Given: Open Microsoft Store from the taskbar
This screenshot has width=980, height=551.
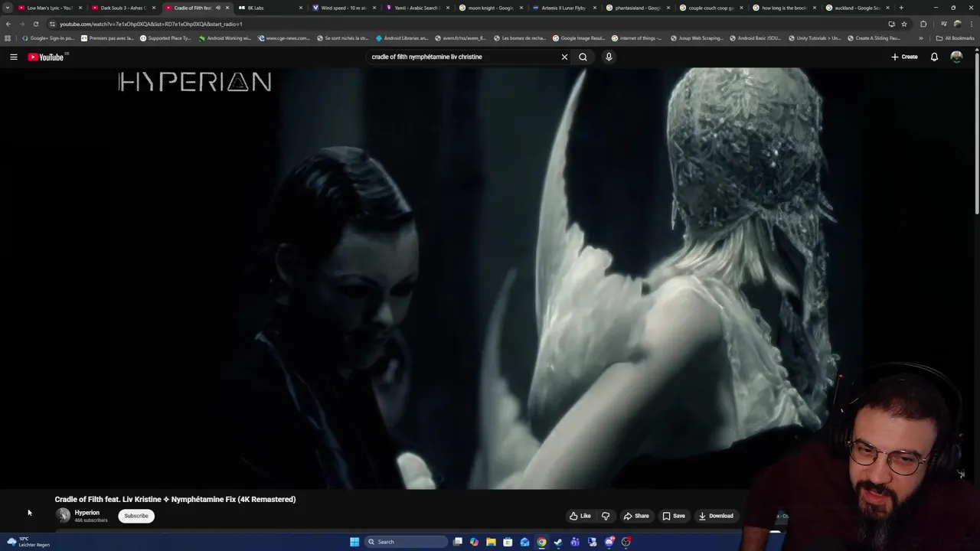Looking at the screenshot, I should [x=508, y=542].
